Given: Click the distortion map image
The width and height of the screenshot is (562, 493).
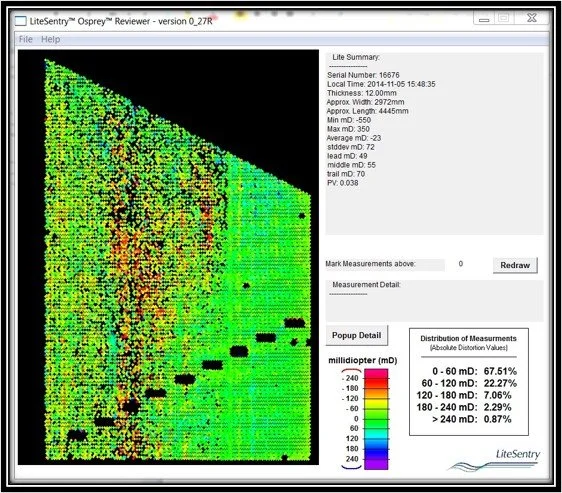Looking at the screenshot, I should (168, 257).
